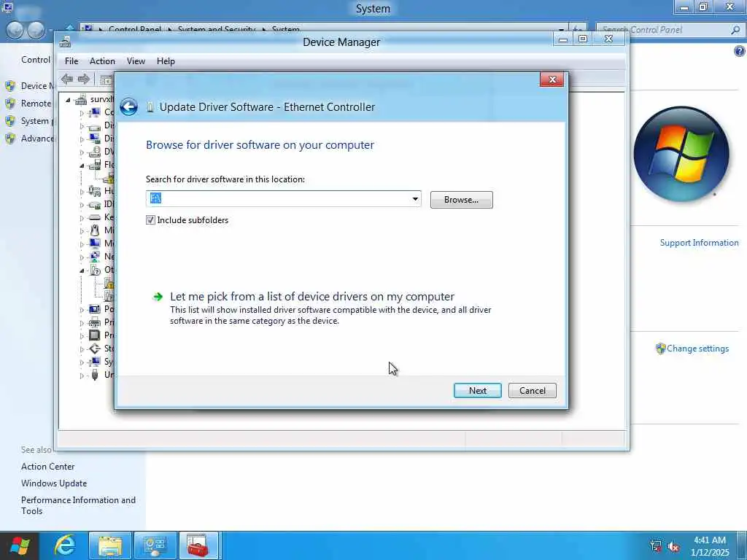Open the Windows Update link
This screenshot has width=747, height=560.
[x=54, y=483]
